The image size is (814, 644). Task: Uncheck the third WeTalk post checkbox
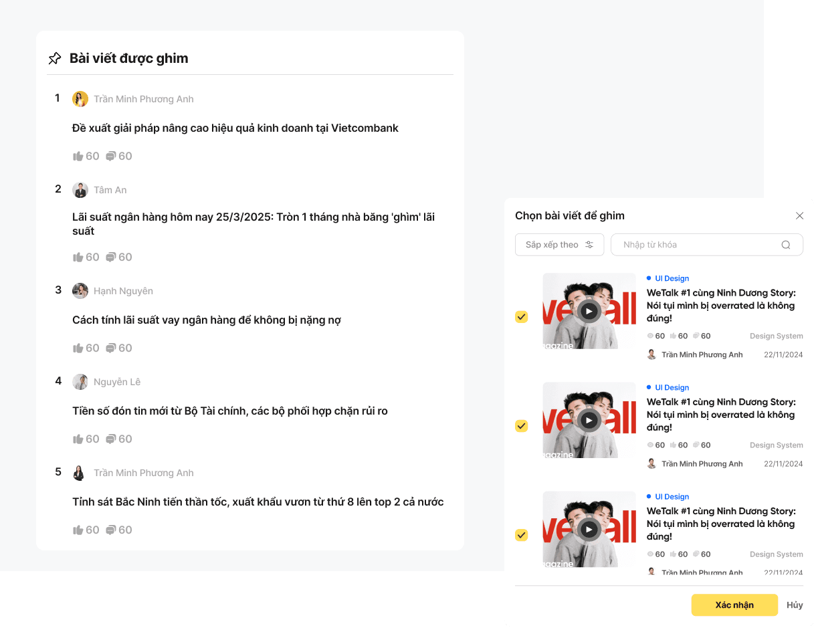click(x=522, y=535)
